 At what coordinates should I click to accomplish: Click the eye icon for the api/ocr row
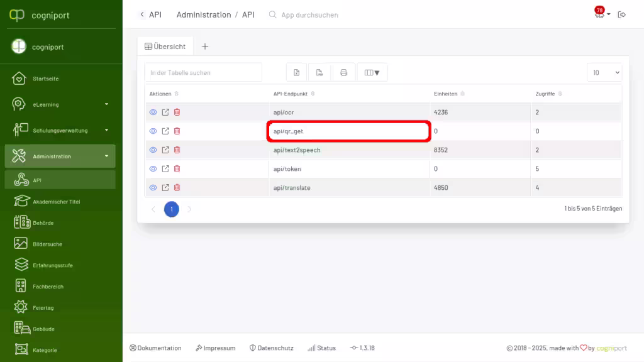click(x=153, y=112)
